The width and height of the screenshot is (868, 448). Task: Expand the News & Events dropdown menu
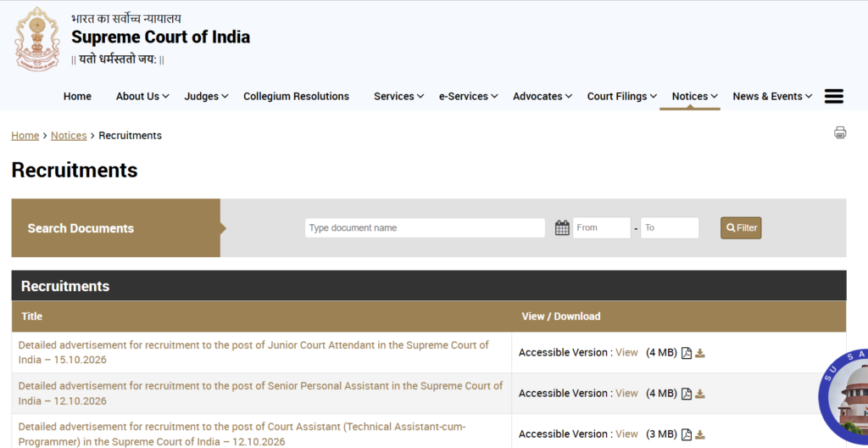click(772, 96)
